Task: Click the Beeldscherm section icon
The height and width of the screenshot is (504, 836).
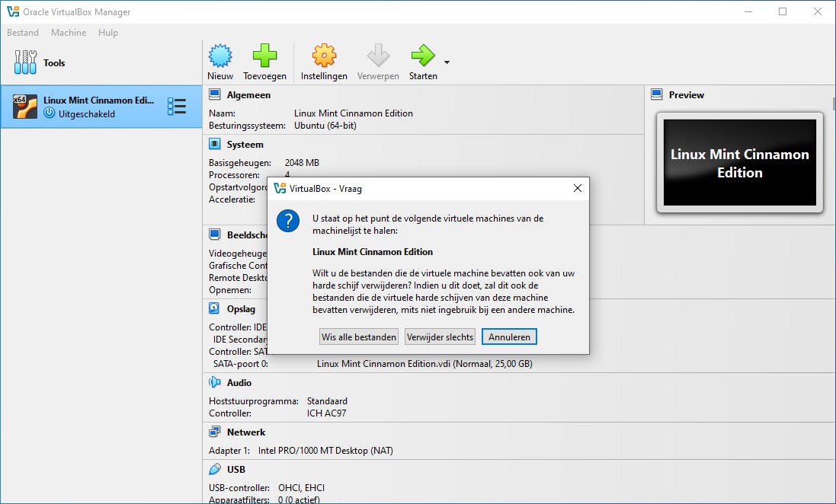Action: tap(214, 234)
